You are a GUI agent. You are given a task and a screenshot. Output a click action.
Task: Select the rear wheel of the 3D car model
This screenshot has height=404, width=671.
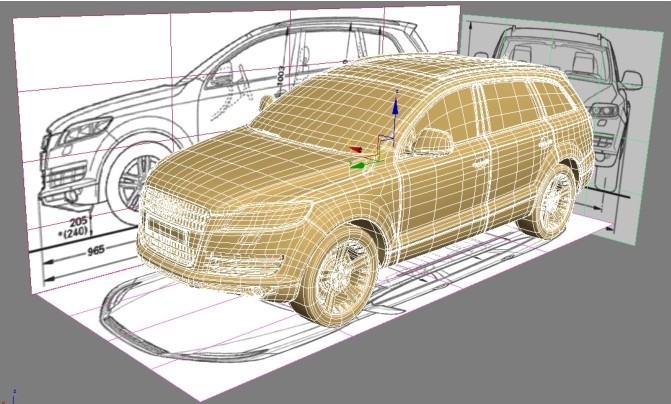[552, 202]
